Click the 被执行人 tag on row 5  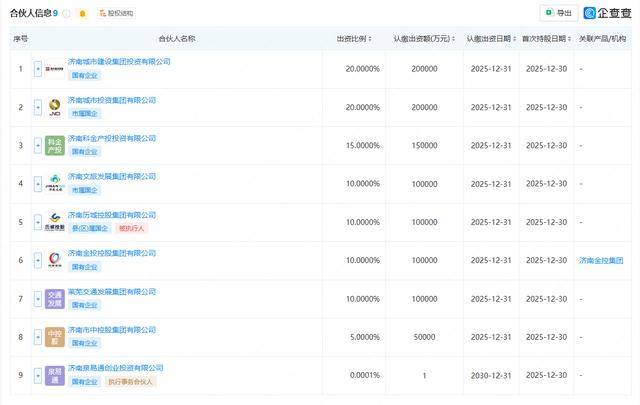click(132, 229)
